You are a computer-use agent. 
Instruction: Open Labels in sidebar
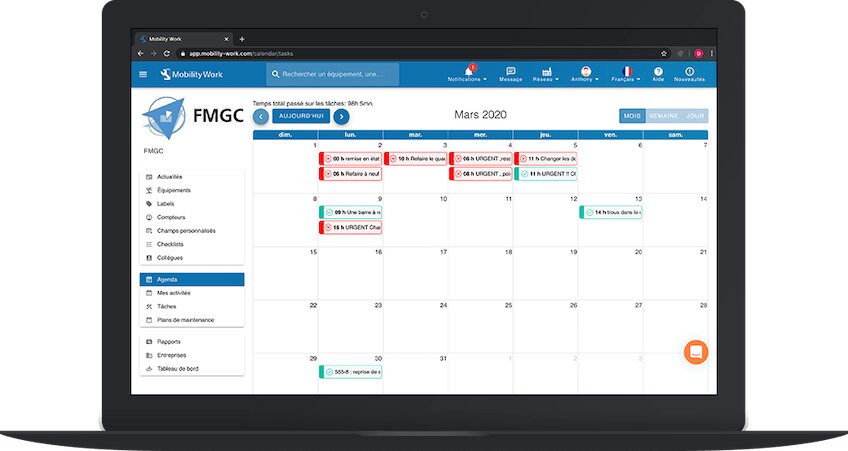point(191,204)
